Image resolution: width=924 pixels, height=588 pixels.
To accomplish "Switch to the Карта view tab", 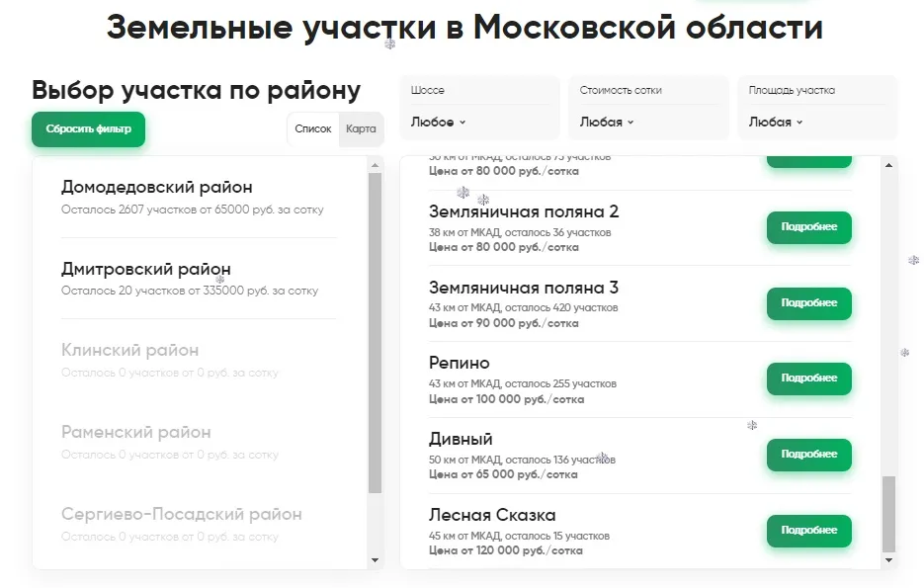I will pyautogui.click(x=361, y=129).
